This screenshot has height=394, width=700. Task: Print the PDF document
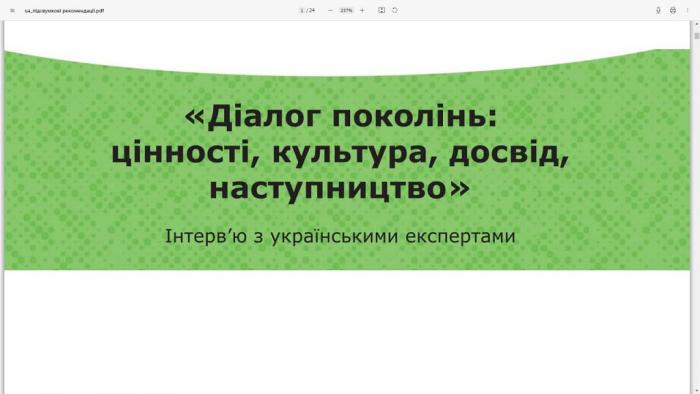[673, 10]
